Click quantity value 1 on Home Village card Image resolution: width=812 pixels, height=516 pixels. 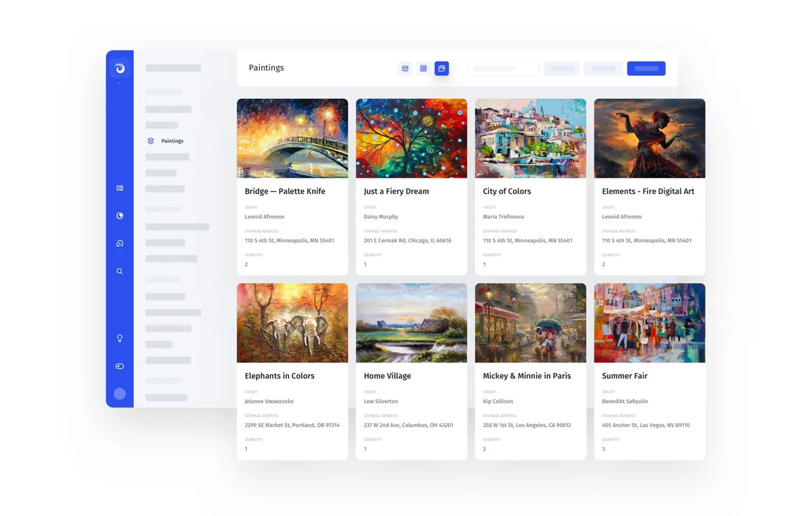[x=365, y=449]
